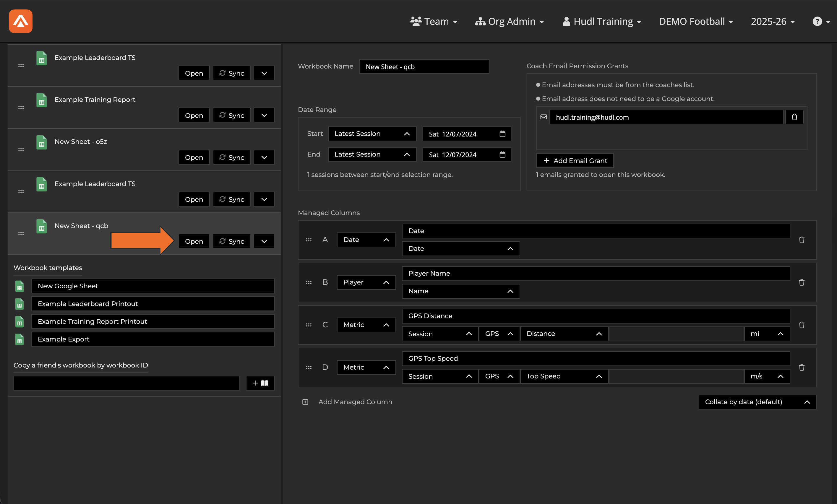Viewport: 837px width, 504px height.
Task: Open the New Sheet - qcb workbook
Action: click(194, 241)
